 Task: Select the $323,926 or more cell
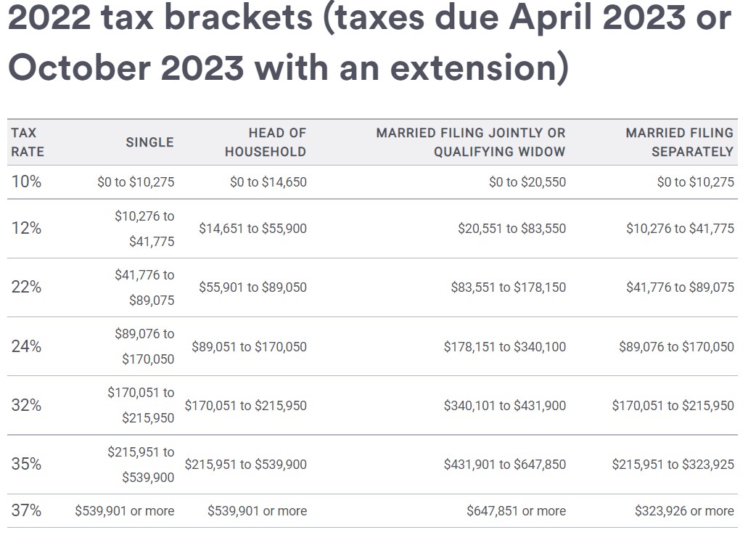tap(684, 511)
